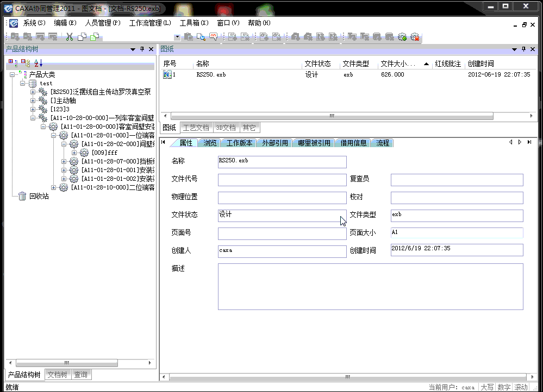Expand the [RS250] tree node
Screen dimensions: 543x392
(33, 92)
